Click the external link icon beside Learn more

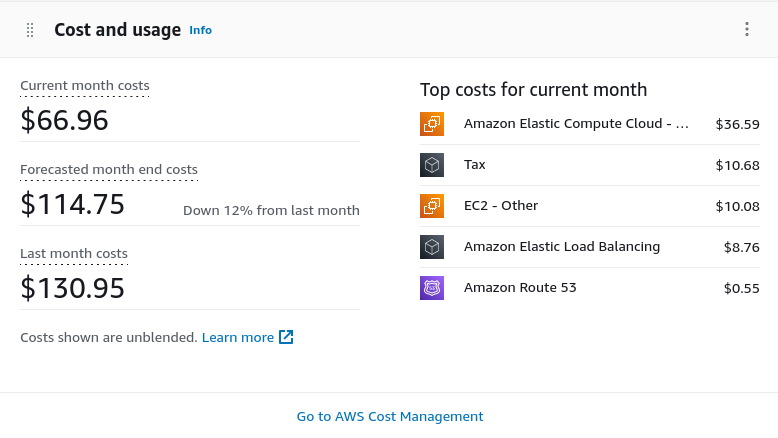click(x=286, y=337)
